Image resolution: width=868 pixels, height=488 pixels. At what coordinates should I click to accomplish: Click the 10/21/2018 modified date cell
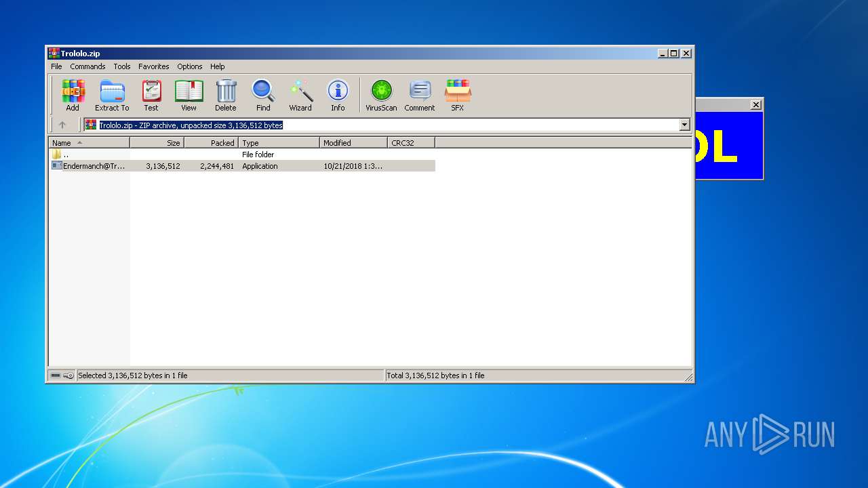coord(353,166)
